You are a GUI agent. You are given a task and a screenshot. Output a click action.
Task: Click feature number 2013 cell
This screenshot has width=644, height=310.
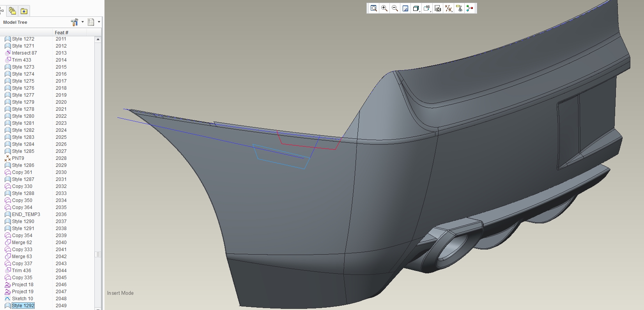61,53
